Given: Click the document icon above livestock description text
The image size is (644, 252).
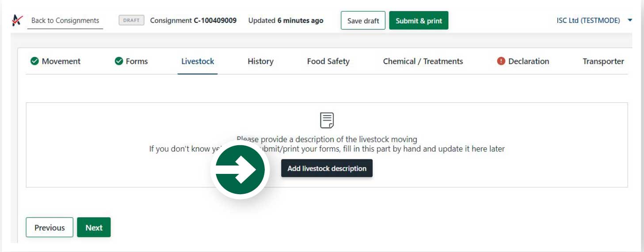Looking at the screenshot, I should [x=327, y=120].
